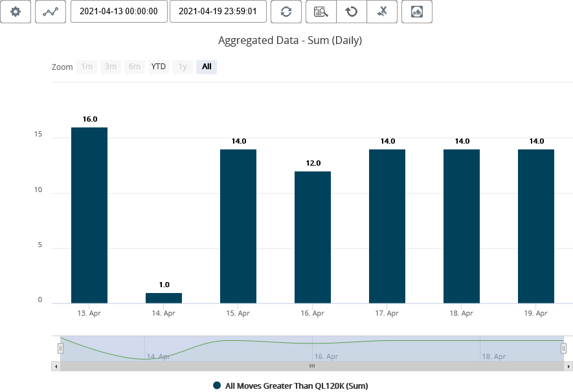573x392 pixels.
Task: Click the short 14. Apr bar
Action: [x=164, y=298]
